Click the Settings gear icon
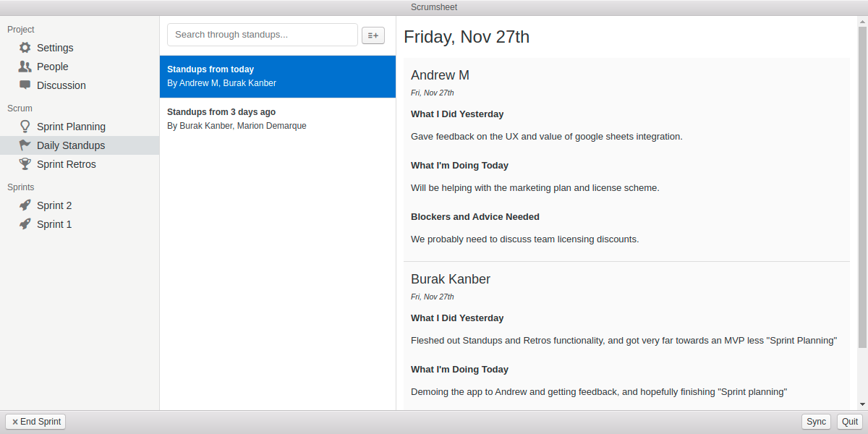 [x=25, y=48]
